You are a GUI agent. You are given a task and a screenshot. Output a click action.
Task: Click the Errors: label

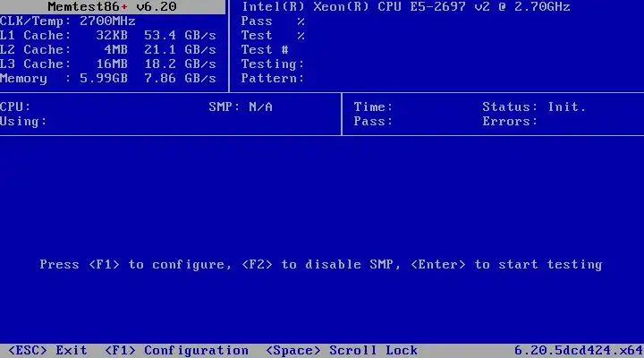tap(510, 121)
